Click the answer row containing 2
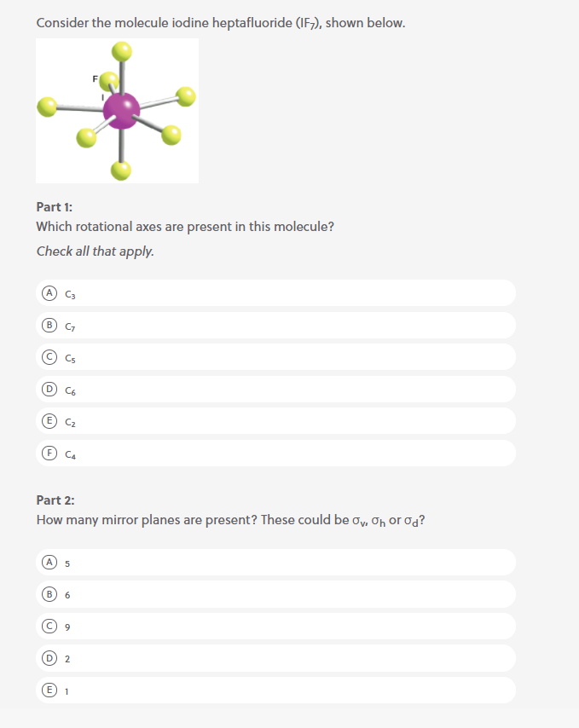This screenshot has width=579, height=728. tap(275, 658)
